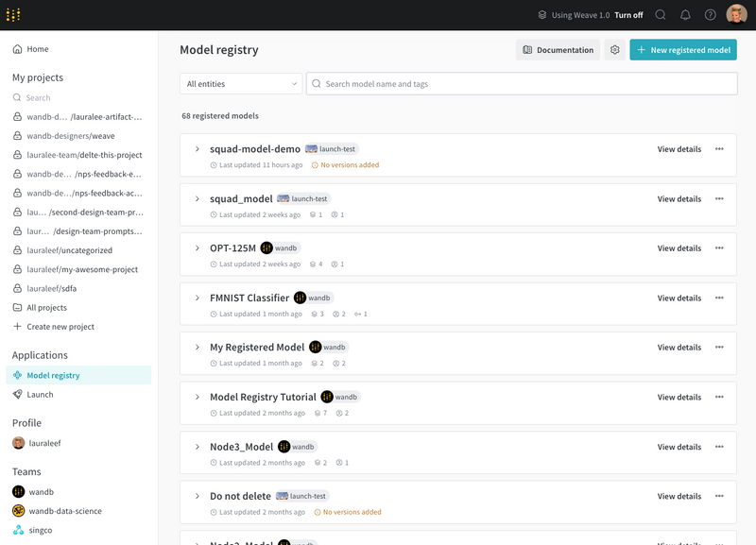Open the notifications bell icon

[x=685, y=15]
